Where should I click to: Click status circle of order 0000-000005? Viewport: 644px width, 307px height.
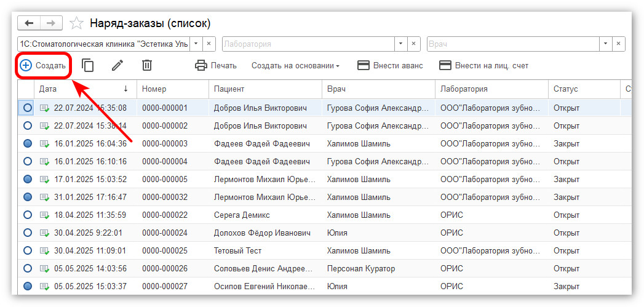pyautogui.click(x=27, y=180)
